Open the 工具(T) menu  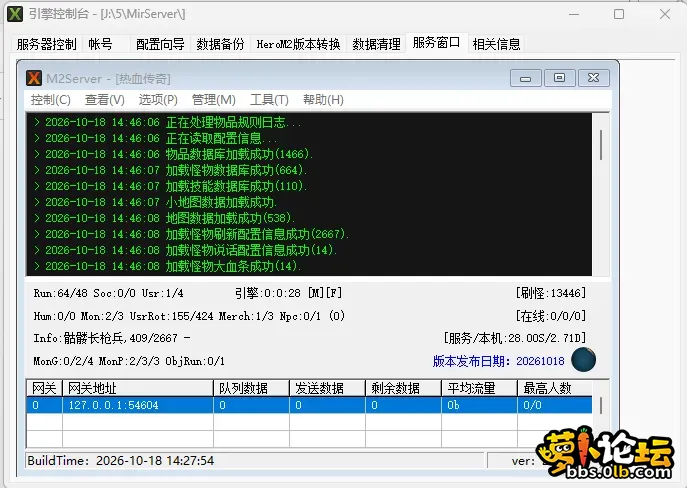(269, 100)
